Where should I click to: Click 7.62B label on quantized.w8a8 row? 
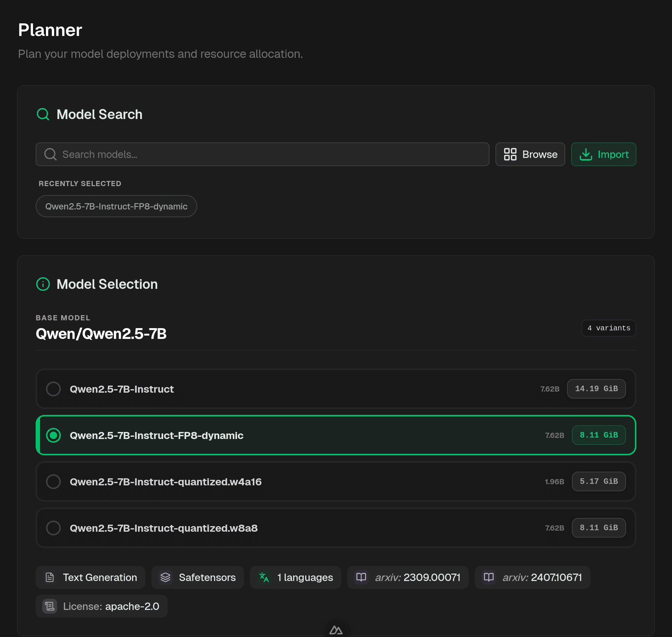[x=554, y=528]
